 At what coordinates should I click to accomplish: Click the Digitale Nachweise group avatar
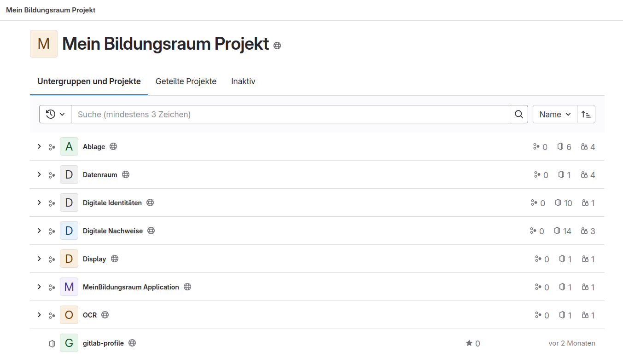coord(69,231)
